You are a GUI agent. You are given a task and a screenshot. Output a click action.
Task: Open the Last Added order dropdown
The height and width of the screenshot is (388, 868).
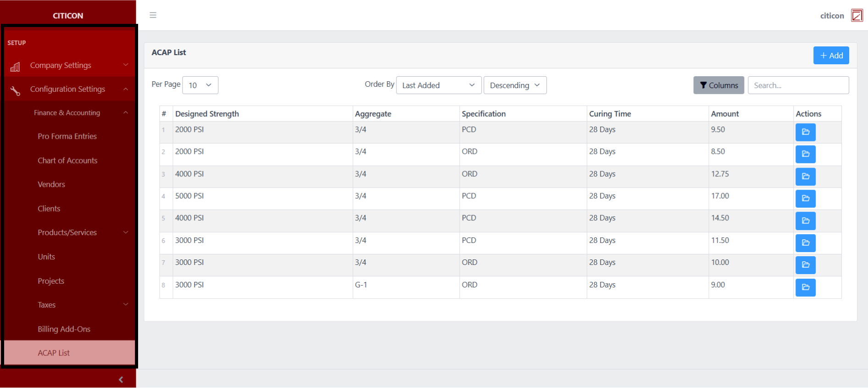[x=438, y=85]
